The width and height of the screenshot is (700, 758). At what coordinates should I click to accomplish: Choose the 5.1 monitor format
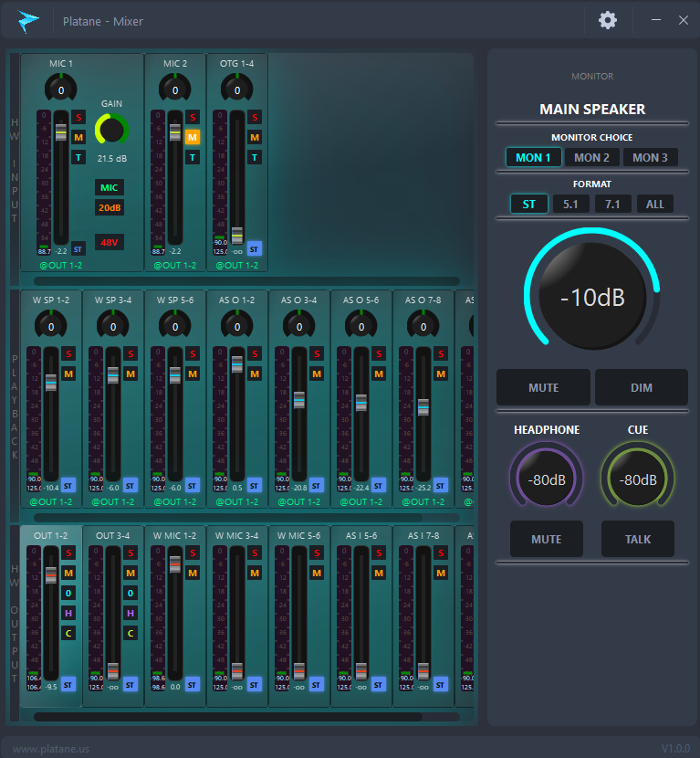pos(570,204)
